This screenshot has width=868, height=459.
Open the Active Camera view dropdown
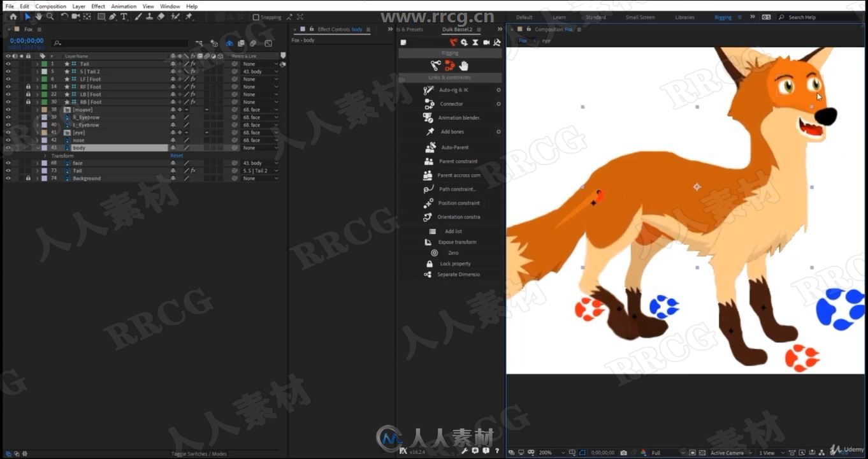731,453
